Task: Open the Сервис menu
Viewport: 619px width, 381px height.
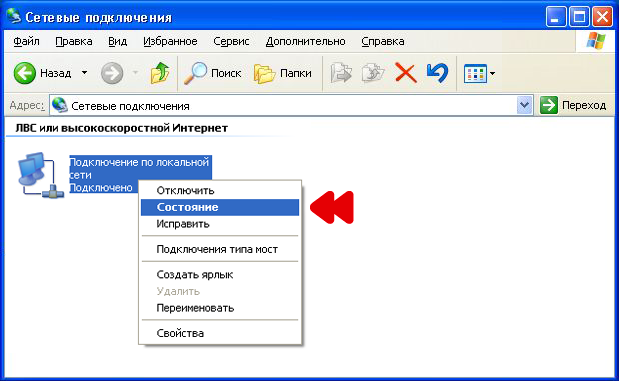Action: [231, 41]
